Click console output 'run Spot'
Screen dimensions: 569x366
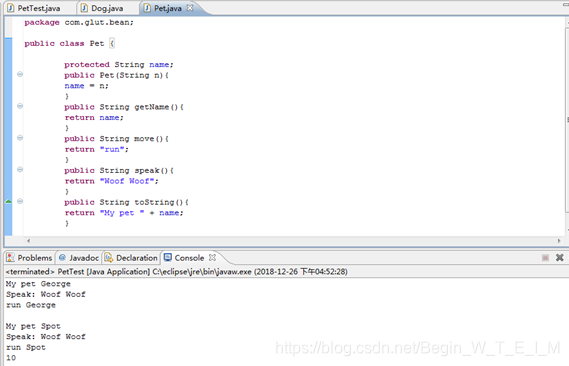26,348
